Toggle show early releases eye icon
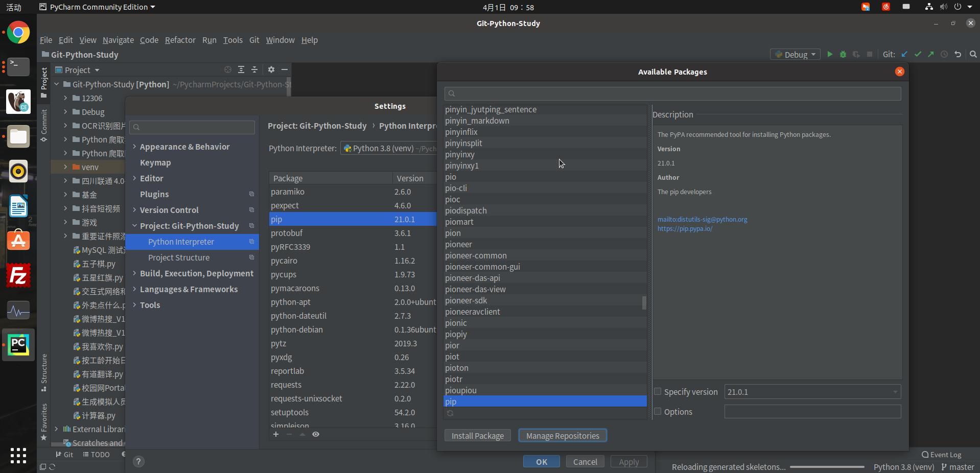980x473 pixels. pos(316,434)
